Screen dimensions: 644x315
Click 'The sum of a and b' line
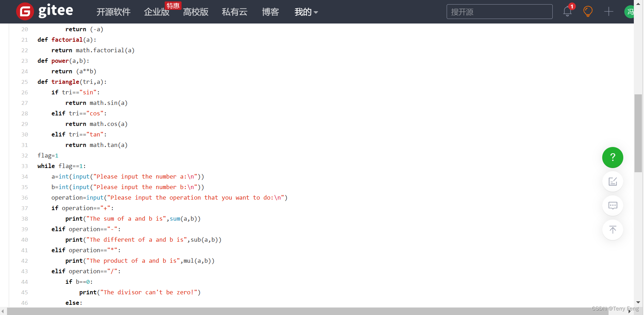133,219
